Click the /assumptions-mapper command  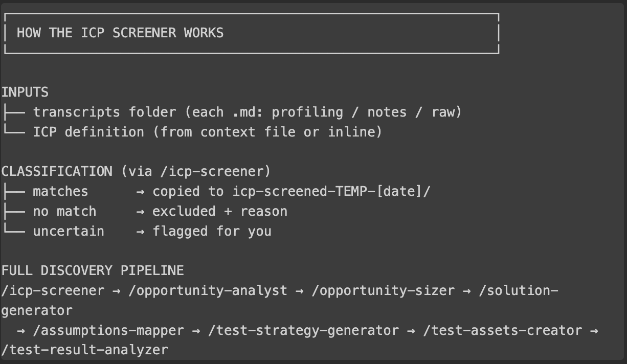[108, 330]
